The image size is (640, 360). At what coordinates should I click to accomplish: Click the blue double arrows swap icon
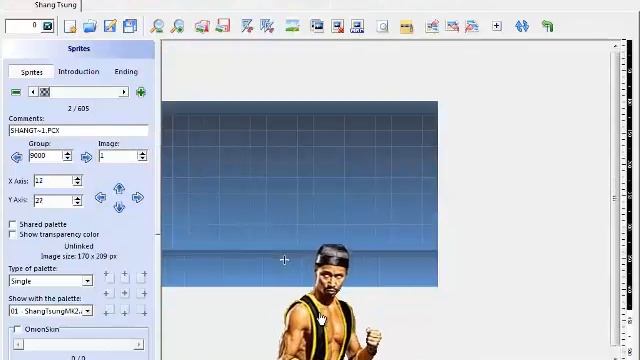click(x=522, y=27)
